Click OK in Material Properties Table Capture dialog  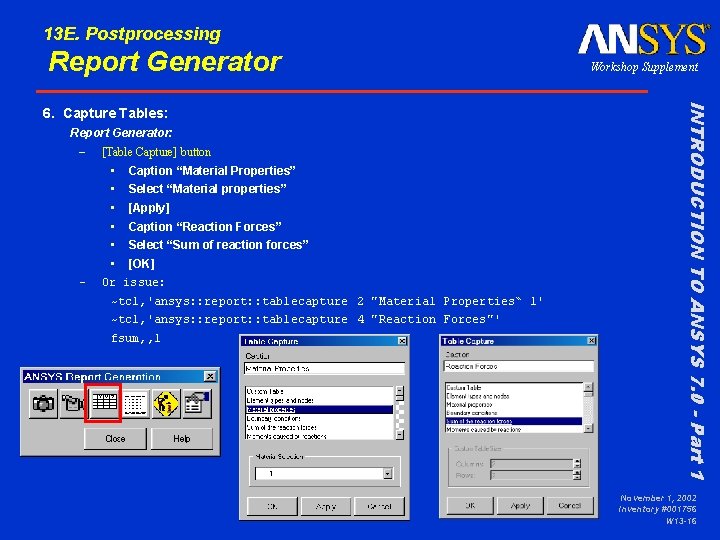pyautogui.click(x=272, y=506)
